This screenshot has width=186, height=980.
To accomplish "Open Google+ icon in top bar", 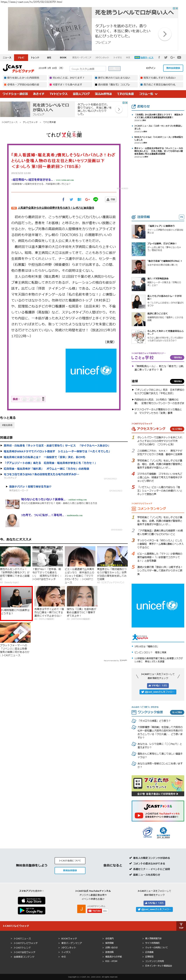I will pos(172,57).
